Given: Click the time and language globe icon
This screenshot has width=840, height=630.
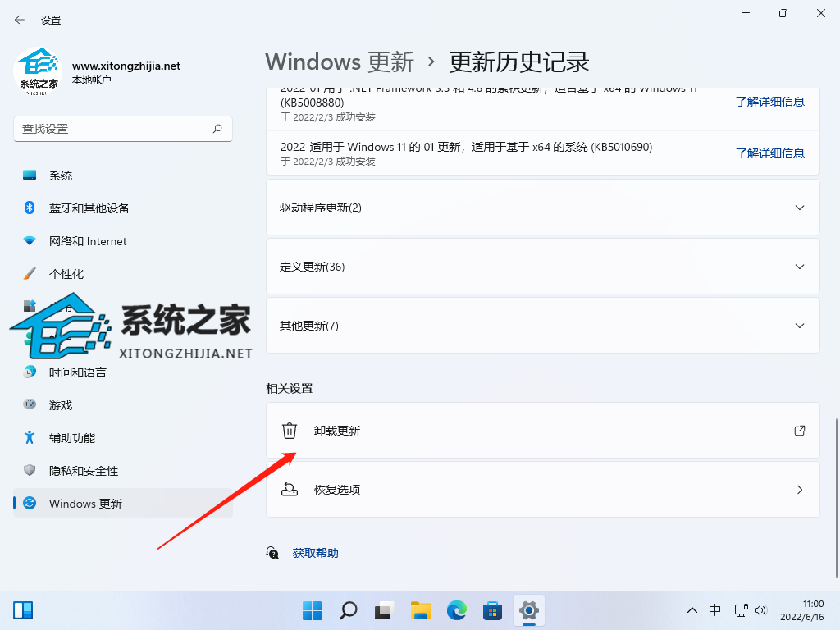Looking at the screenshot, I should coord(30,371).
